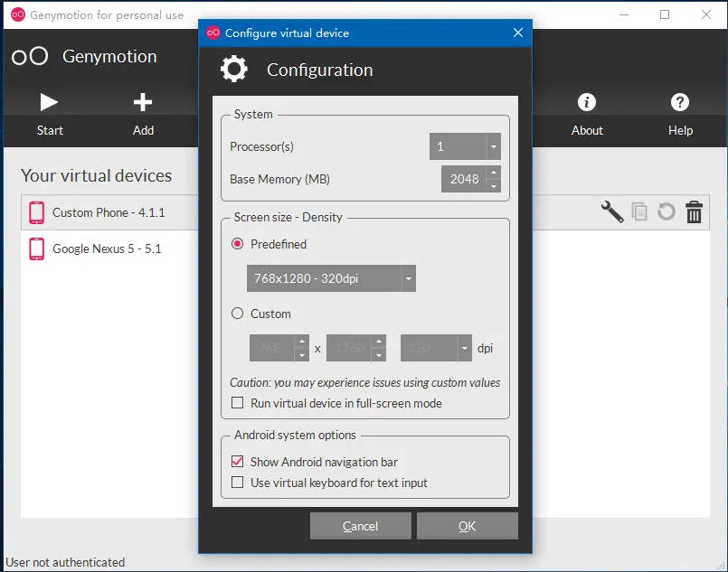Viewport: 728px width, 572px height.
Task: Click the Start play icon in Genymotion toolbar
Action: click(49, 102)
